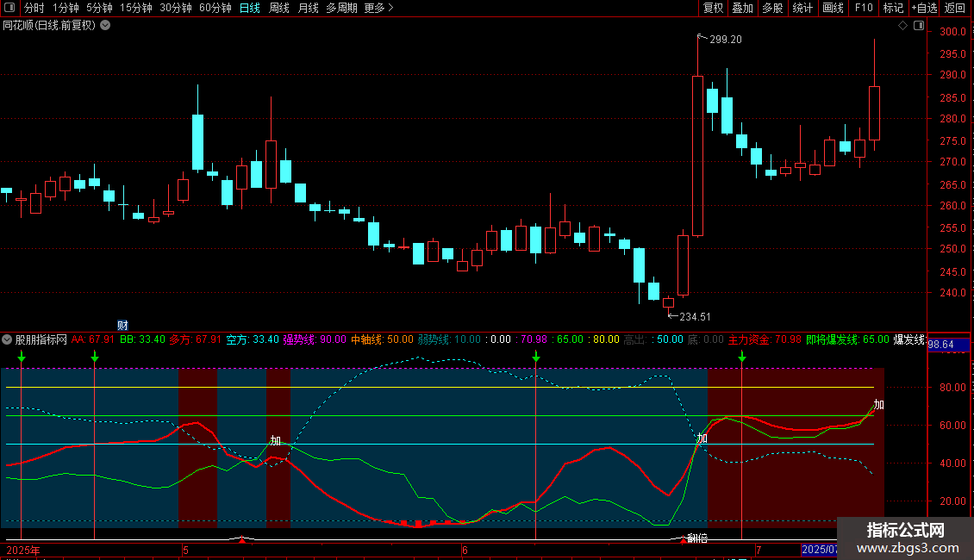
Task: Activate the 画线 drawing tools button
Action: pyautogui.click(x=833, y=8)
